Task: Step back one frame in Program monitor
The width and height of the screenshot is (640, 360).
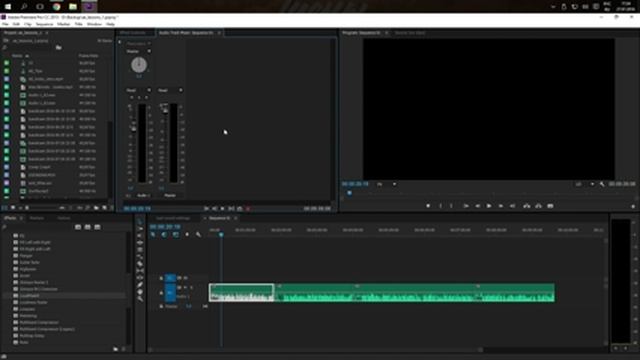Action: click(x=477, y=206)
